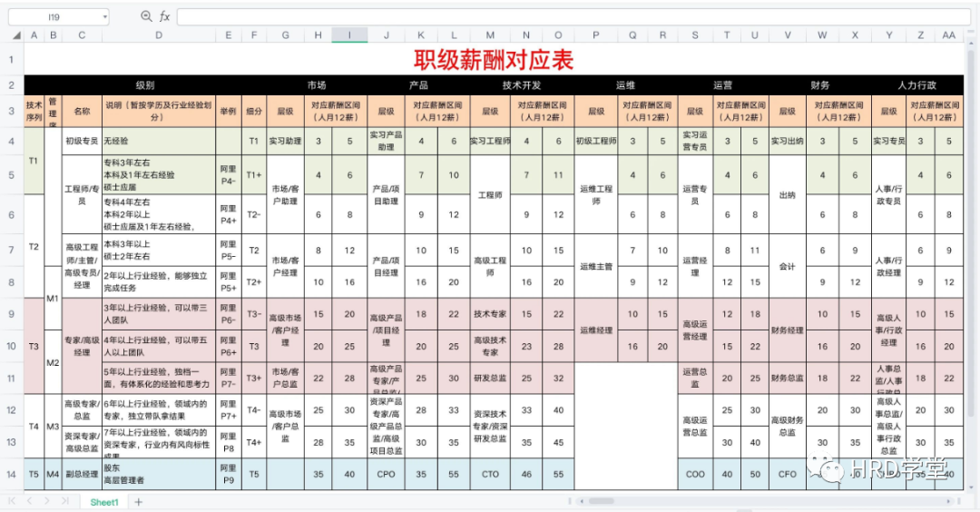Viewport: 980px width, 512px height.
Task: Select the 财务经理 cell
Action: [x=788, y=330]
